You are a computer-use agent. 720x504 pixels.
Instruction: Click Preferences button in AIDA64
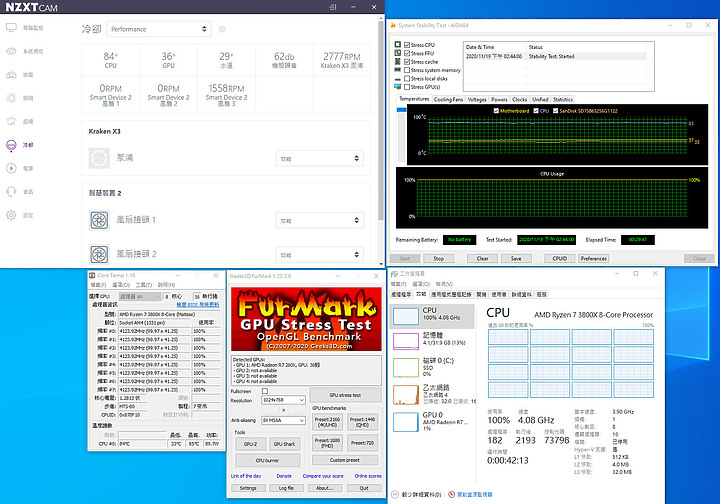click(x=594, y=258)
